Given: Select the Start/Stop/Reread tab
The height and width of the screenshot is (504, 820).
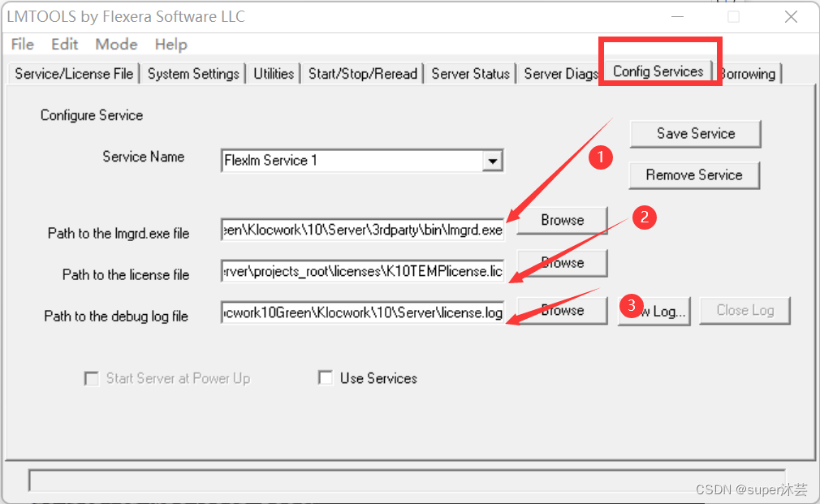Looking at the screenshot, I should [354, 73].
